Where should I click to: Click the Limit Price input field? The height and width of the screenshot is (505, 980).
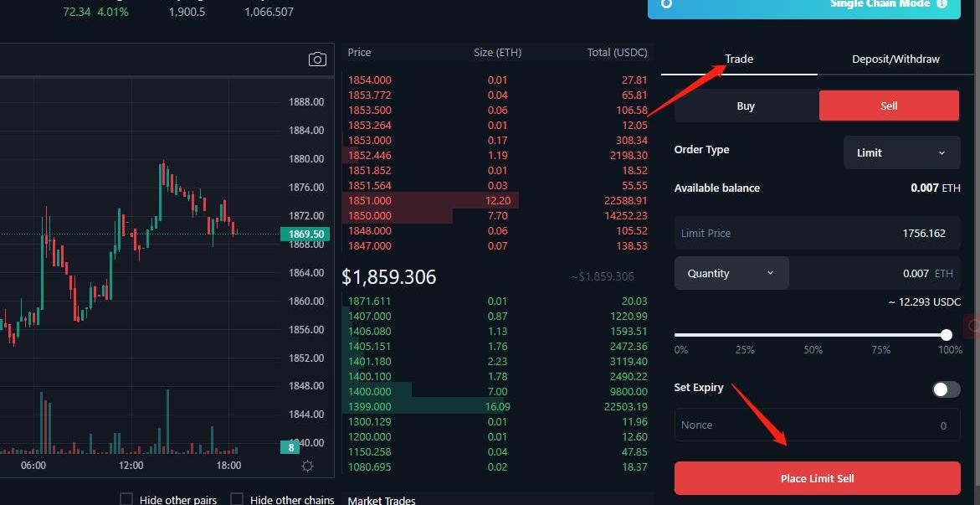click(x=817, y=234)
